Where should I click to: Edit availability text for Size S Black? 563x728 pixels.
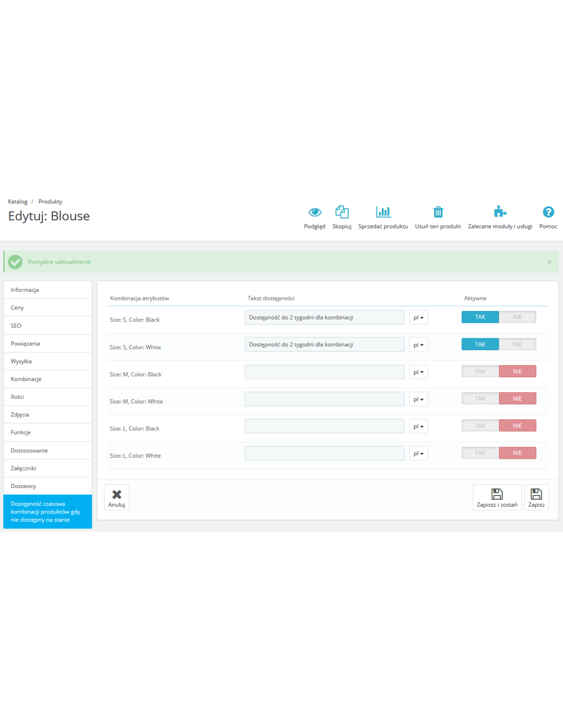(x=324, y=317)
